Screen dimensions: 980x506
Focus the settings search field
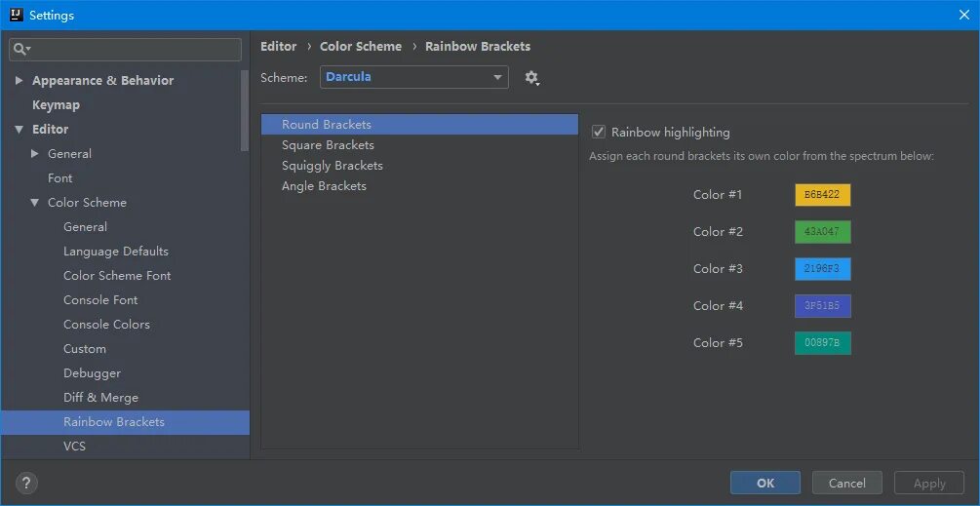125,50
